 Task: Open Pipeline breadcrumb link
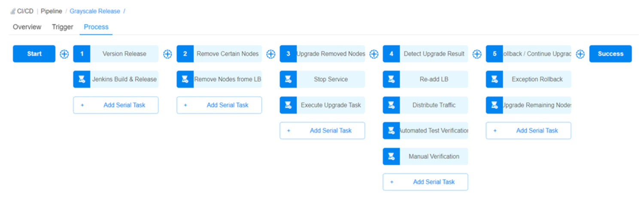click(52, 11)
